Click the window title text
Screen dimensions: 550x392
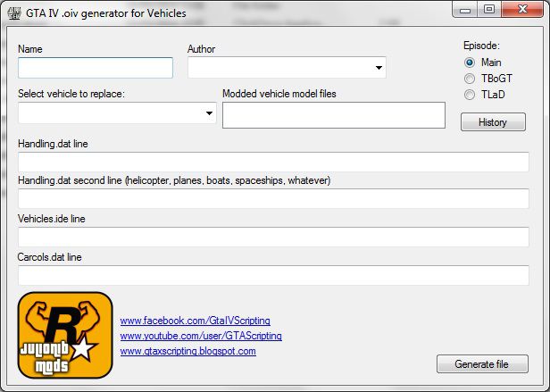[x=106, y=13]
